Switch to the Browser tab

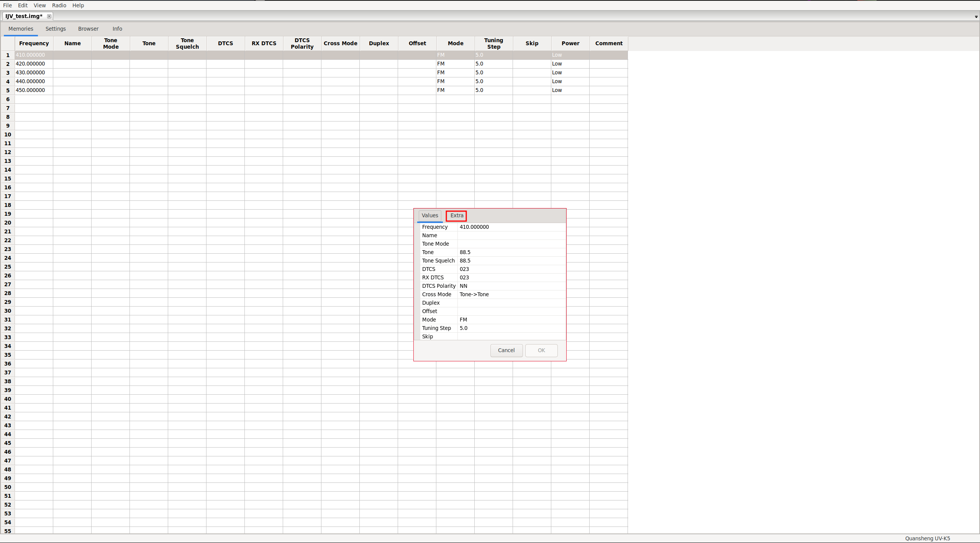pyautogui.click(x=88, y=29)
